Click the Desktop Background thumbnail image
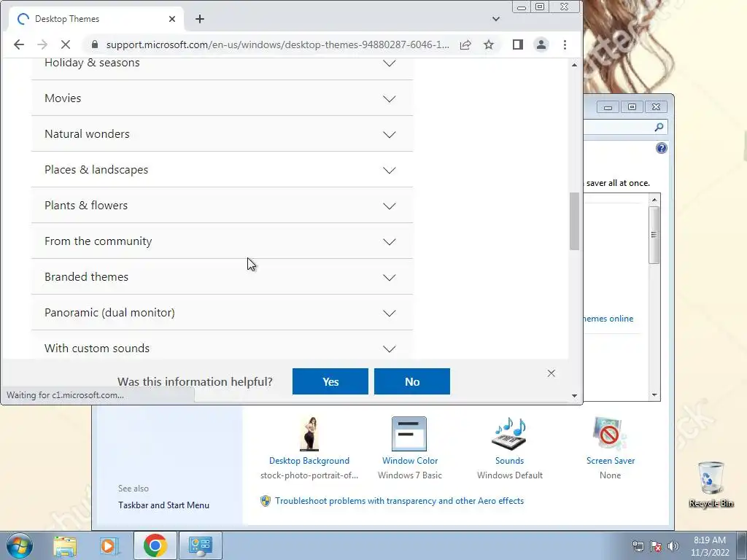 tap(309, 434)
